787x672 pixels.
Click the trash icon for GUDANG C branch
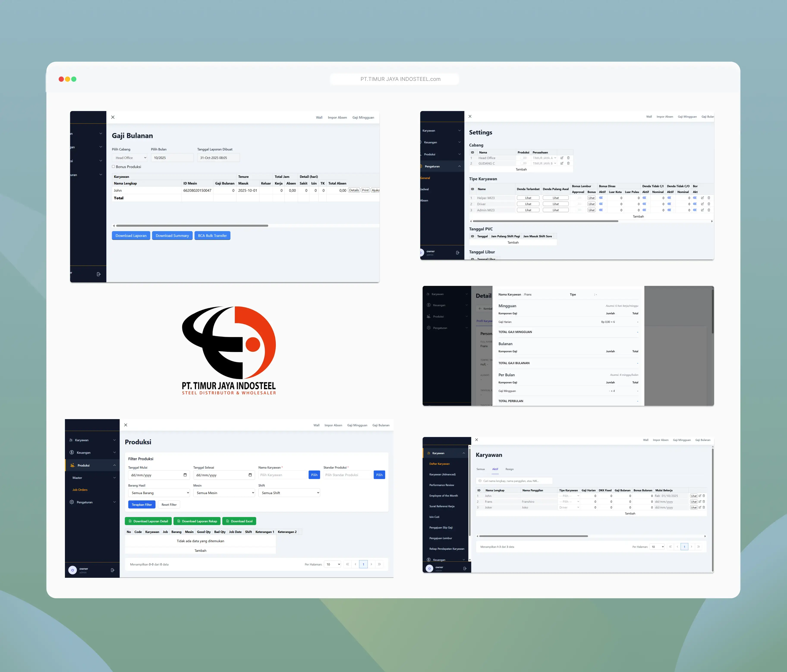568,164
